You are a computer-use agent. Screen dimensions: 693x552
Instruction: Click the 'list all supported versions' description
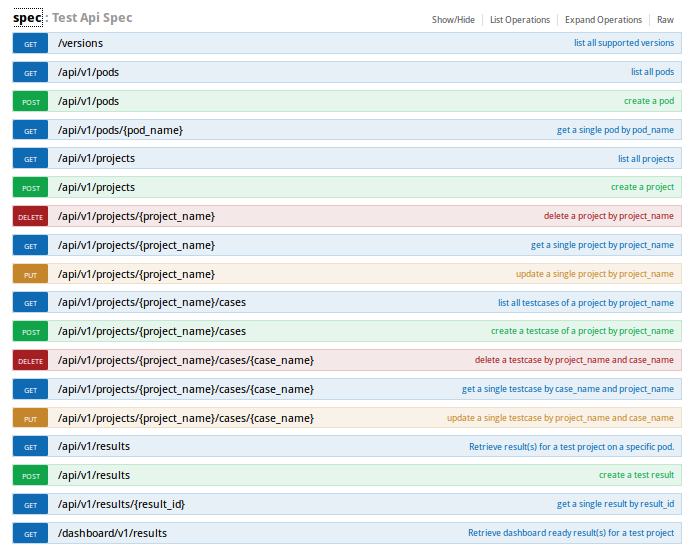(624, 43)
